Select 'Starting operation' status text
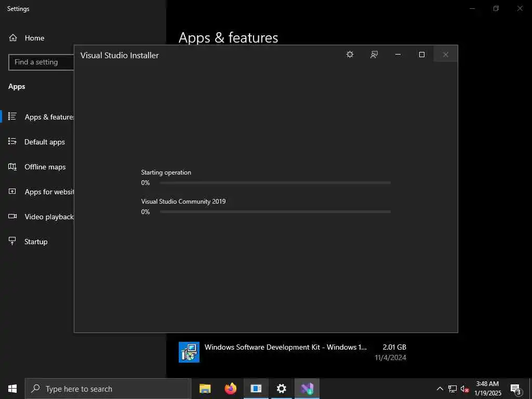This screenshot has width=532, height=399. point(166,172)
